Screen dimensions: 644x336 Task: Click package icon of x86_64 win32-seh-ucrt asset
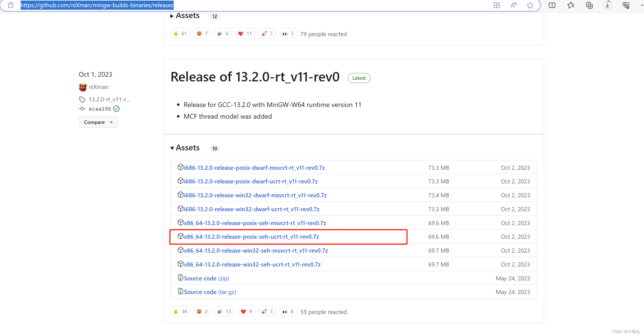[x=180, y=264]
